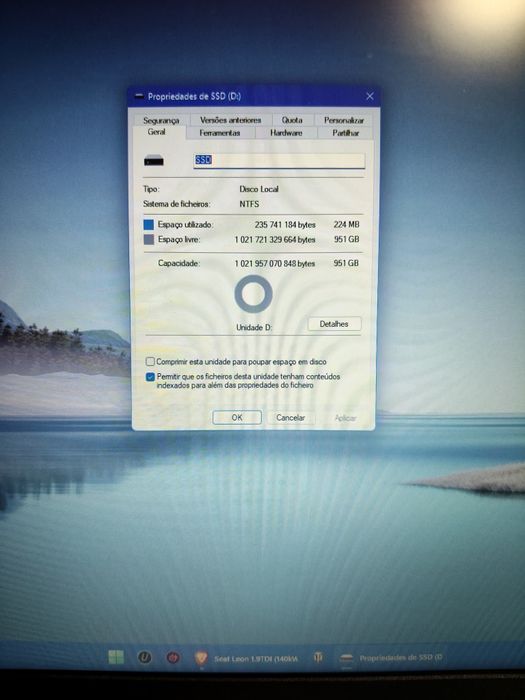Focus the drive label field containing SSD
This screenshot has height=700, width=525.
[279, 160]
